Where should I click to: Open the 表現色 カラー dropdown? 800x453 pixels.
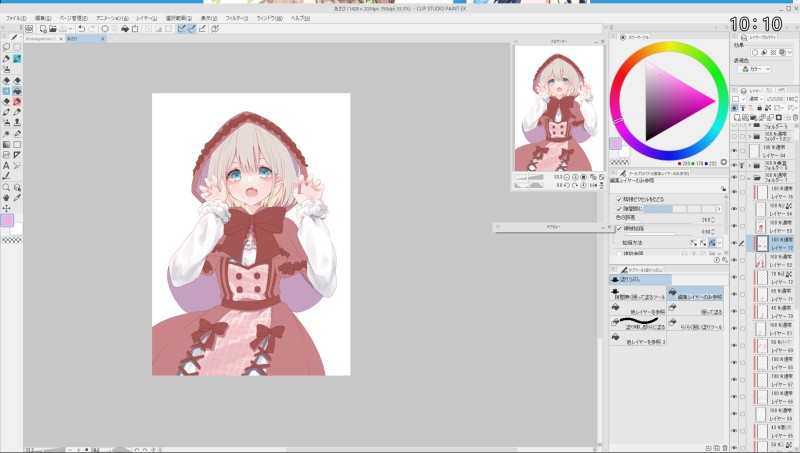pyautogui.click(x=756, y=69)
